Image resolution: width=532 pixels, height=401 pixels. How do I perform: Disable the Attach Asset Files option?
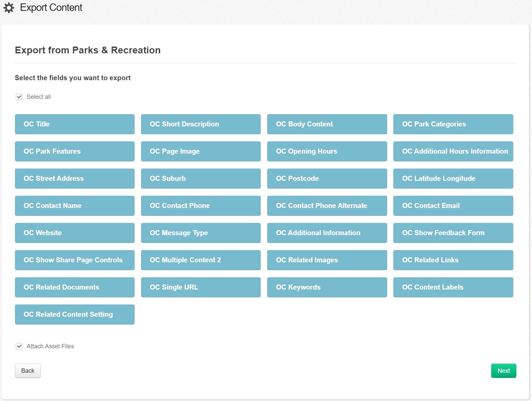(19, 346)
